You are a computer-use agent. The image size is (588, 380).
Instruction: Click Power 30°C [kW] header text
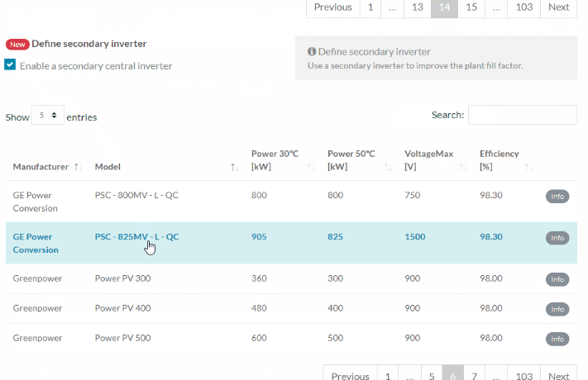[275, 160]
